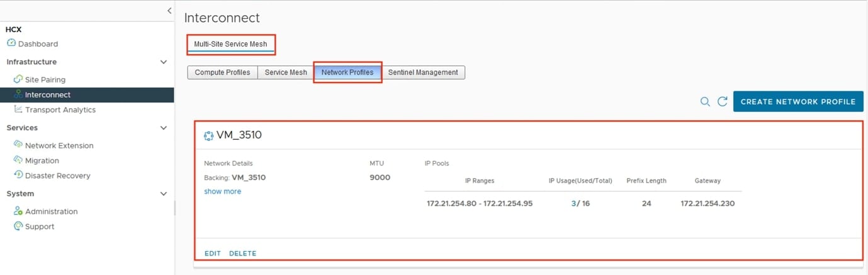This screenshot has height=275, width=868.
Task: Click Edit on VM_3510 profile
Action: tap(213, 254)
